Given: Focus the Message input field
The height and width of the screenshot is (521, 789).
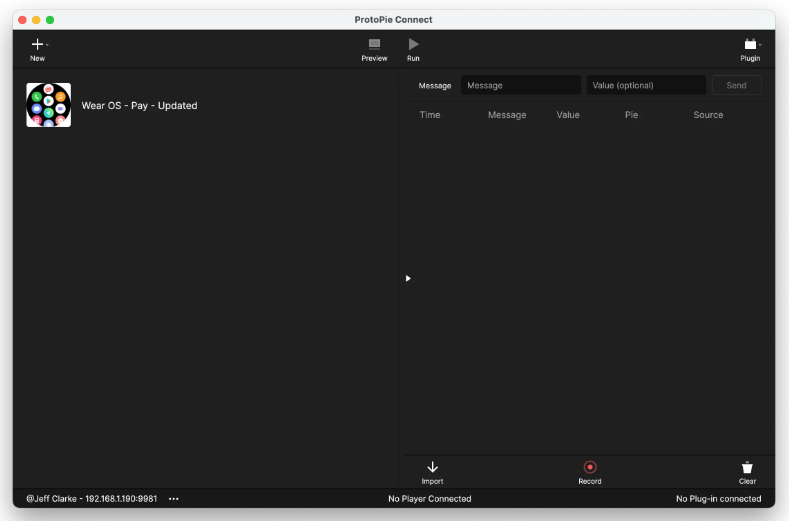Looking at the screenshot, I should click(520, 85).
